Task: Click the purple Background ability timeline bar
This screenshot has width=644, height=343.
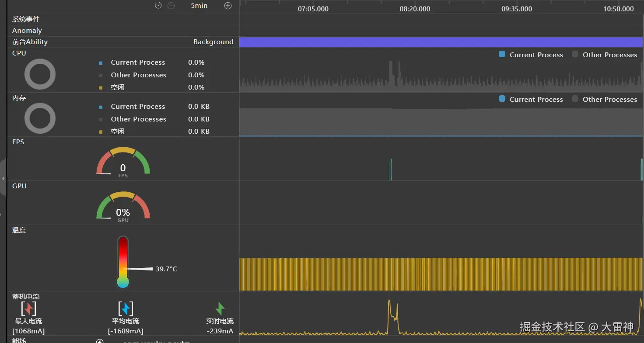Action: click(441, 42)
